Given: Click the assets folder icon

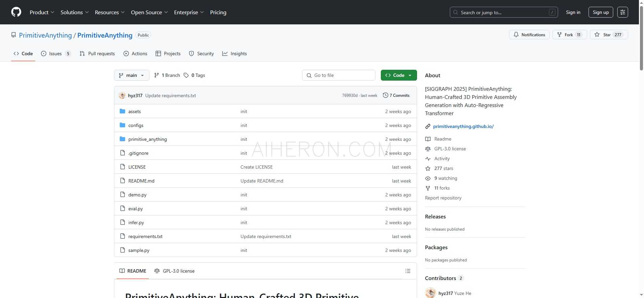Looking at the screenshot, I should [122, 111].
